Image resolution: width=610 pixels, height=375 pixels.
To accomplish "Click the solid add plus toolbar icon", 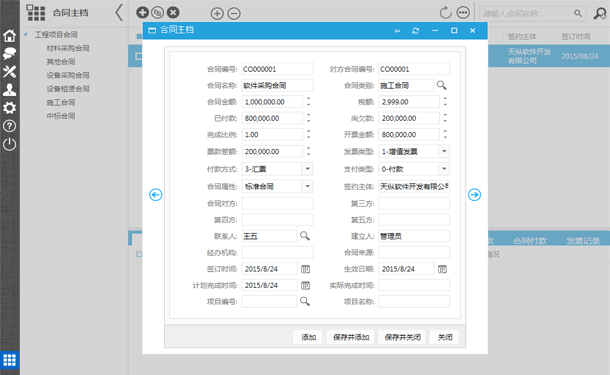I will 142,12.
